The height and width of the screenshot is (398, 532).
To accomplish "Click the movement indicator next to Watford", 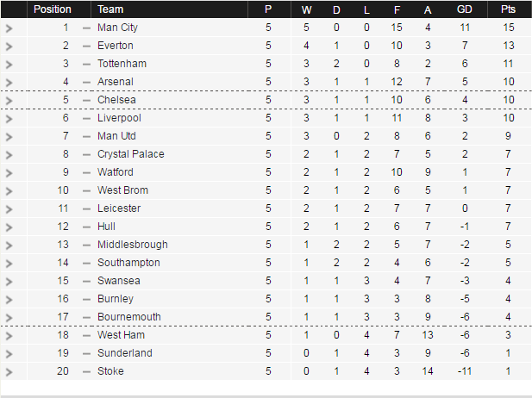I will 86,172.
